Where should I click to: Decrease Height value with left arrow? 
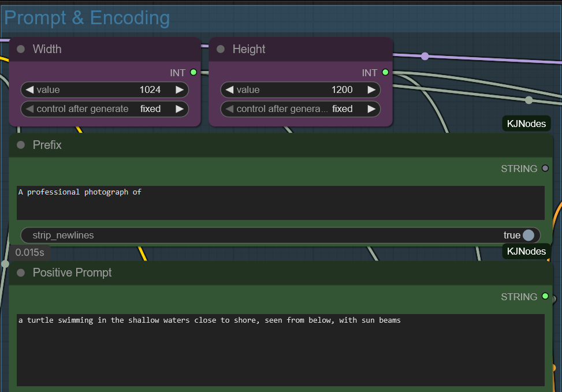pyautogui.click(x=229, y=90)
